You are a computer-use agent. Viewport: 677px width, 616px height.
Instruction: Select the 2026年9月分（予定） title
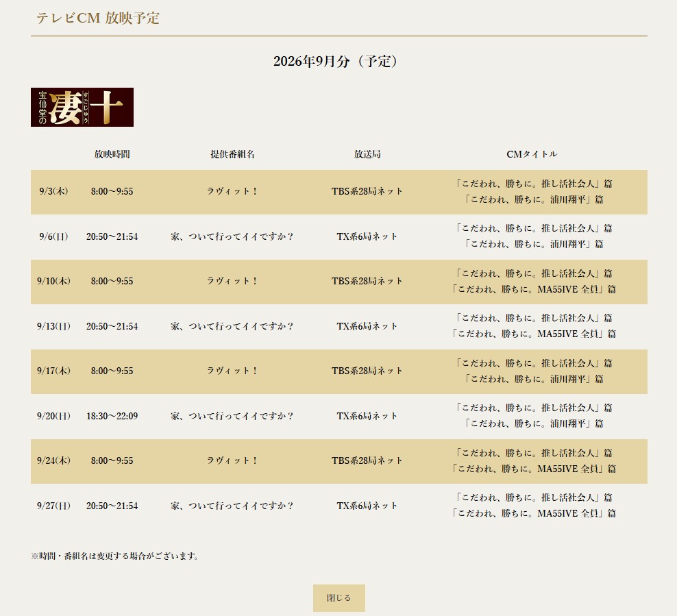pyautogui.click(x=336, y=61)
